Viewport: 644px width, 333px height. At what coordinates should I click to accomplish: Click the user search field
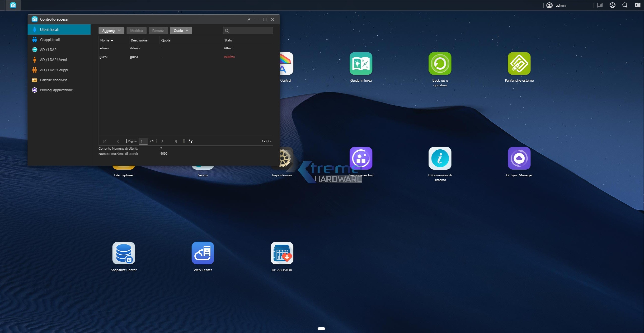[250, 31]
